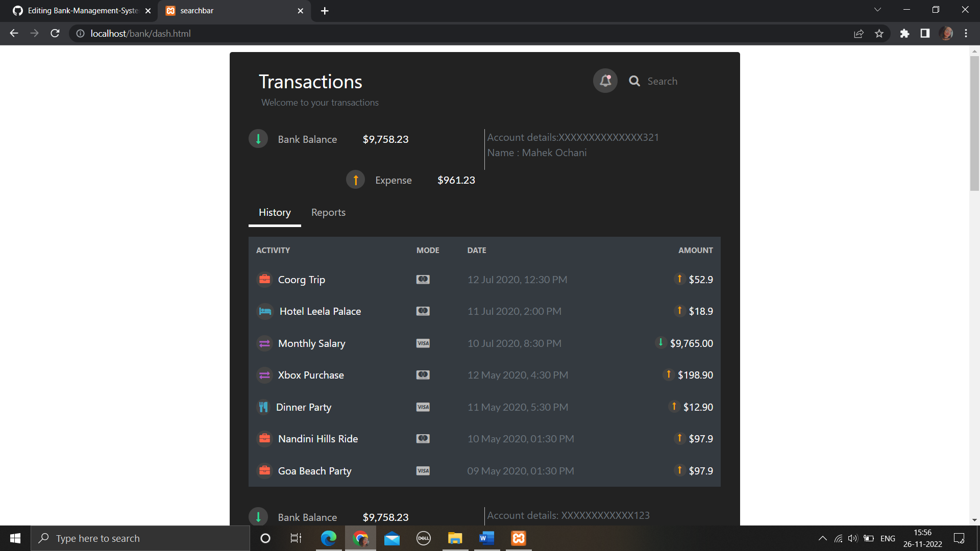Click the Mastercard icon for Xbox Purchase

(423, 375)
